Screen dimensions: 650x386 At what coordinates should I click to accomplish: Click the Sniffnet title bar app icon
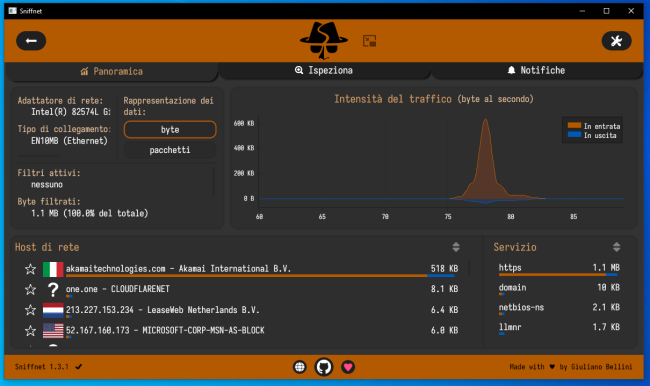[x=12, y=11]
